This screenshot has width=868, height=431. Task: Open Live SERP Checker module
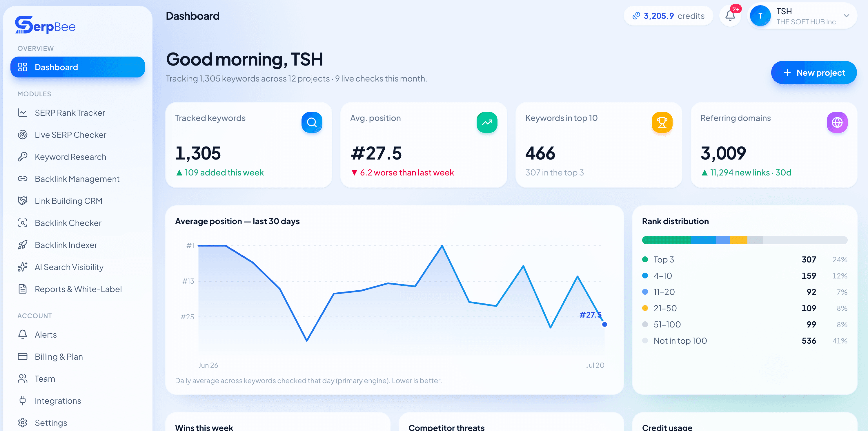point(77,135)
